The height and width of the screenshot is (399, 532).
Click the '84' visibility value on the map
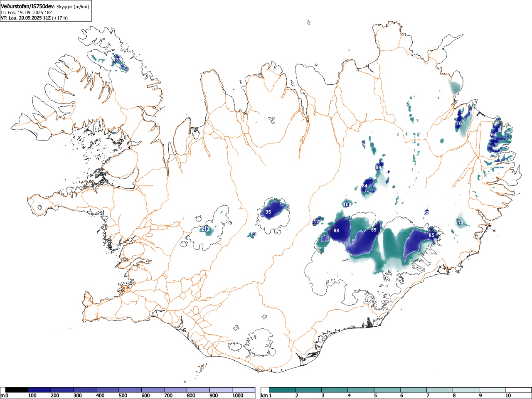(x=365, y=186)
